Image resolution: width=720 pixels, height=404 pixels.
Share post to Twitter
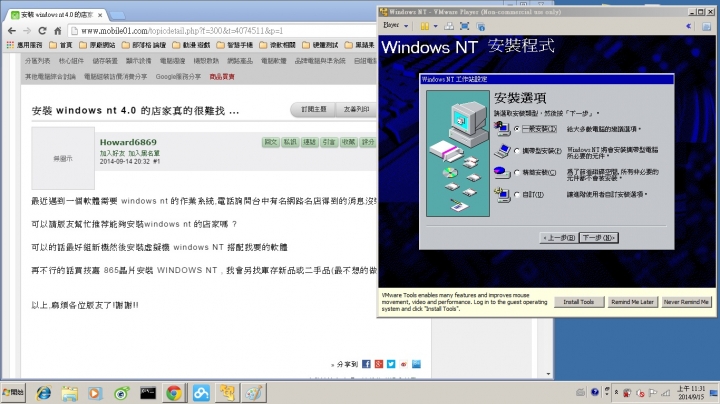point(391,364)
